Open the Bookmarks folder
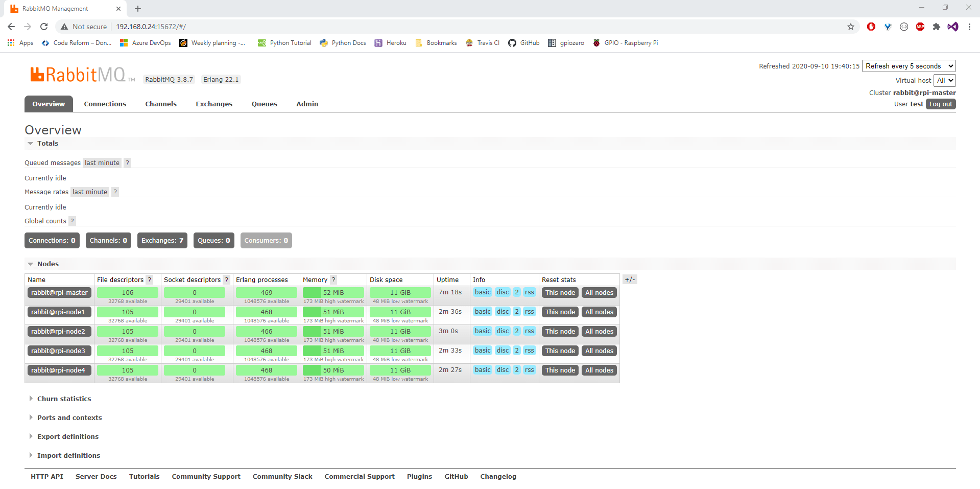Viewport: 980px width, 489px height. point(436,43)
